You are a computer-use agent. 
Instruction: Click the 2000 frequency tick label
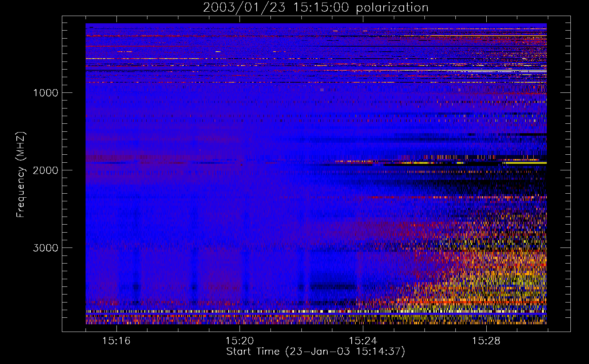46,170
